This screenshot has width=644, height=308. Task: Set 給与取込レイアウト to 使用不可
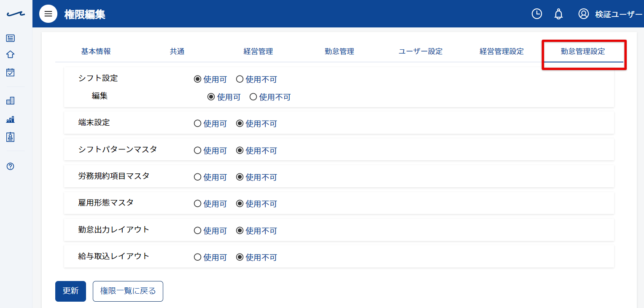[240, 257]
